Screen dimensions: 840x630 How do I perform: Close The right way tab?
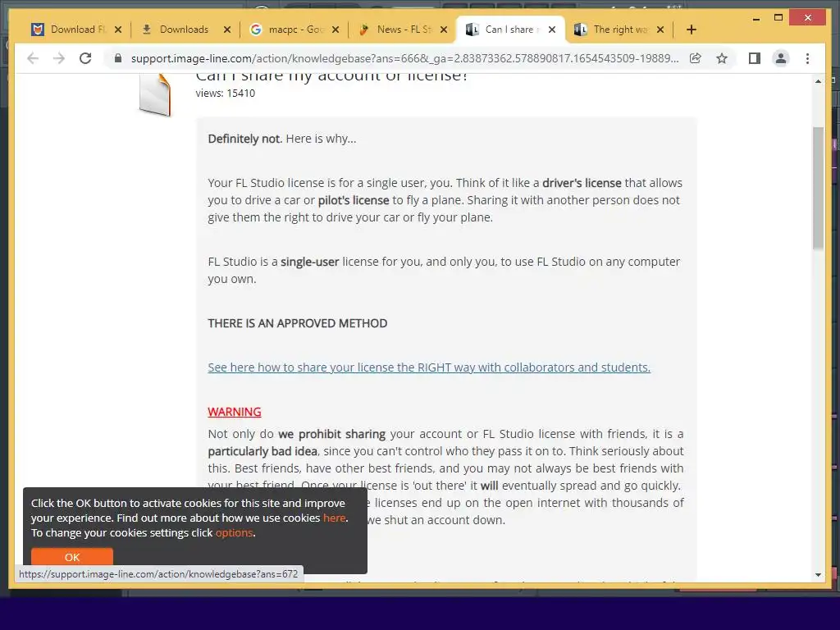[x=660, y=30]
